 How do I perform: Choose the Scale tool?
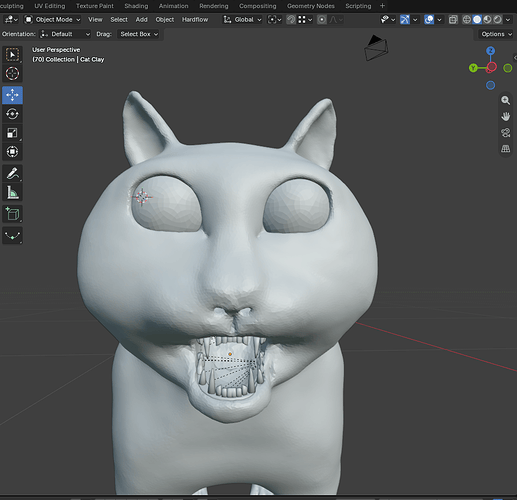coord(12,133)
